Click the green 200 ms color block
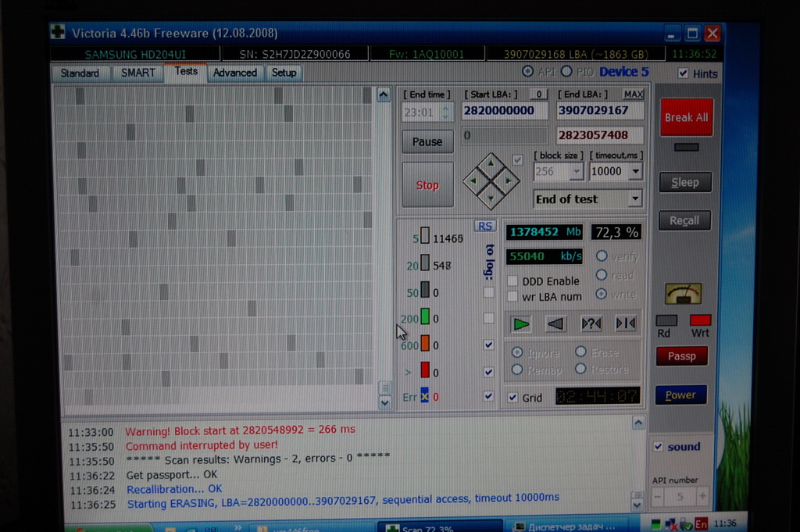This screenshot has height=532, width=800. point(425,317)
